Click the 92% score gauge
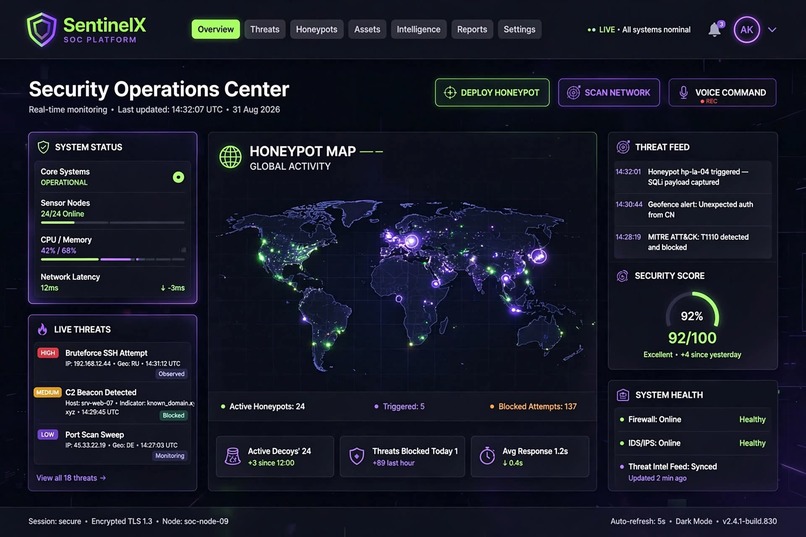 692,310
